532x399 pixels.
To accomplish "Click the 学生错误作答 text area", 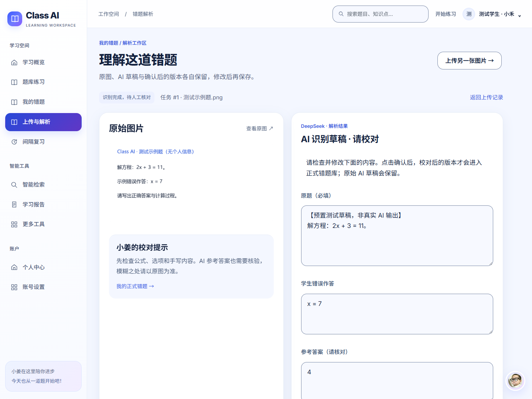I will (397, 314).
